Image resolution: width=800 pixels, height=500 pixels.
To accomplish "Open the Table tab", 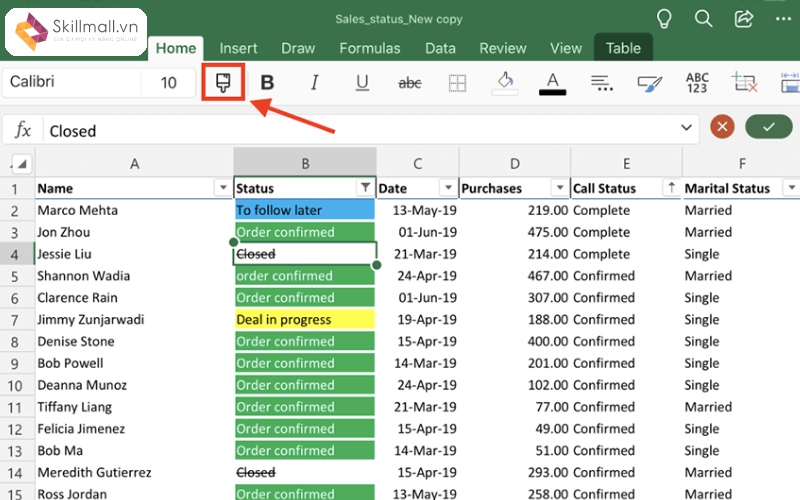I will tap(623, 48).
